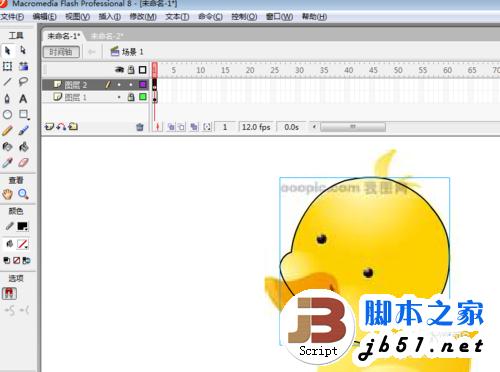Select the Pencil tool

point(7,131)
